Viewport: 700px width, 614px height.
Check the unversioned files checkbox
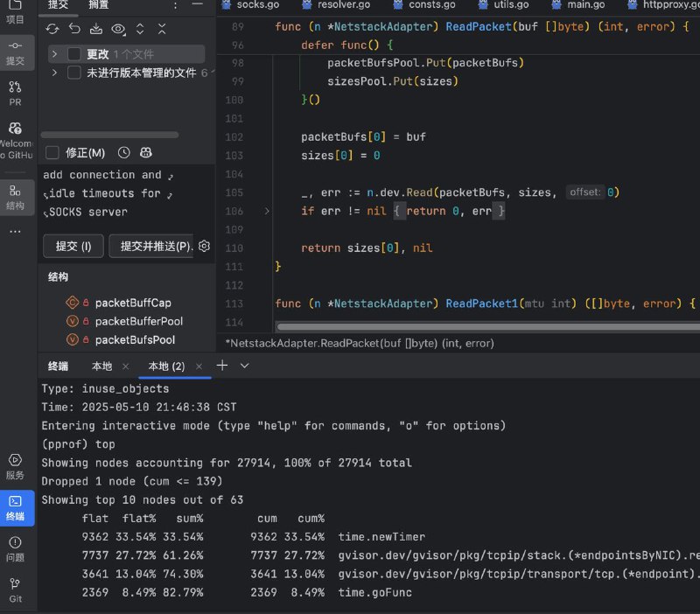[73, 73]
